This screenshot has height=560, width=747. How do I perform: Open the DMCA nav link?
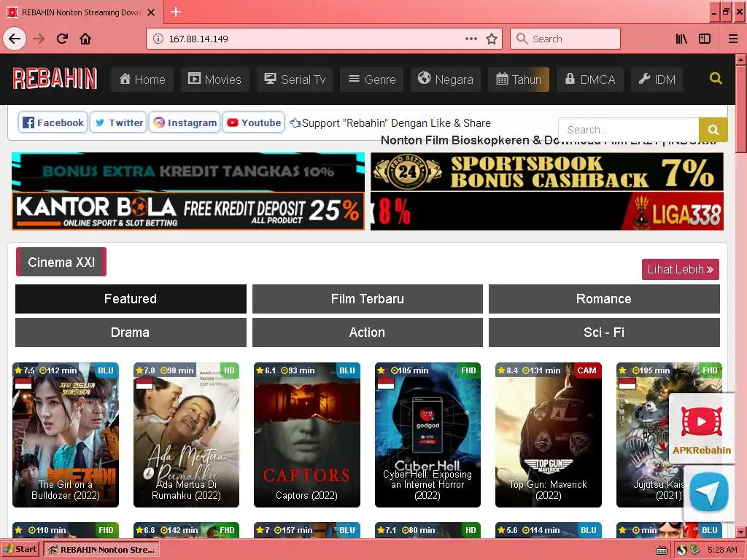[x=589, y=79]
